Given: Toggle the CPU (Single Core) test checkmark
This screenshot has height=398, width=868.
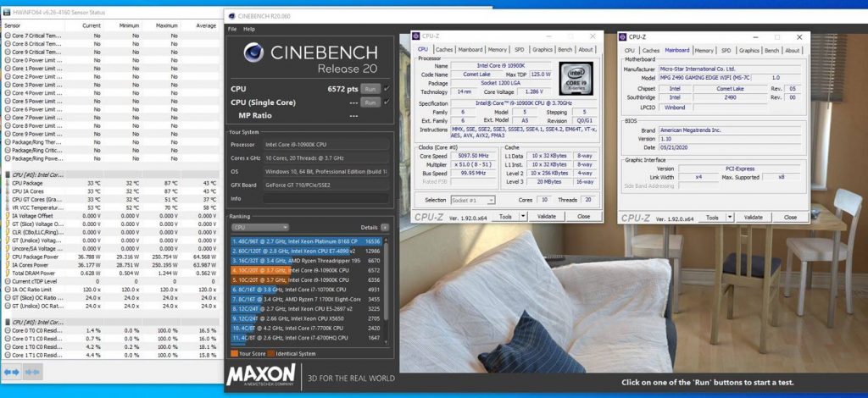Looking at the screenshot, I should coord(387,102).
